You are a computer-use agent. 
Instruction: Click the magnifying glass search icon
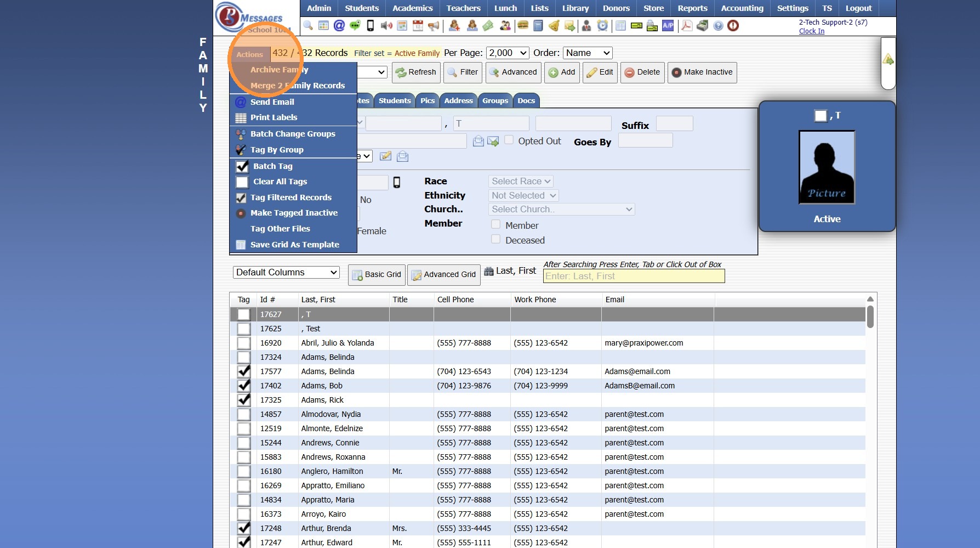coord(308,26)
